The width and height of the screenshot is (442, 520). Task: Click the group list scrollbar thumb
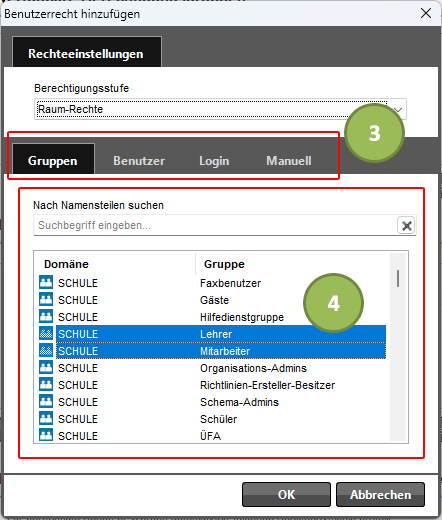398,278
